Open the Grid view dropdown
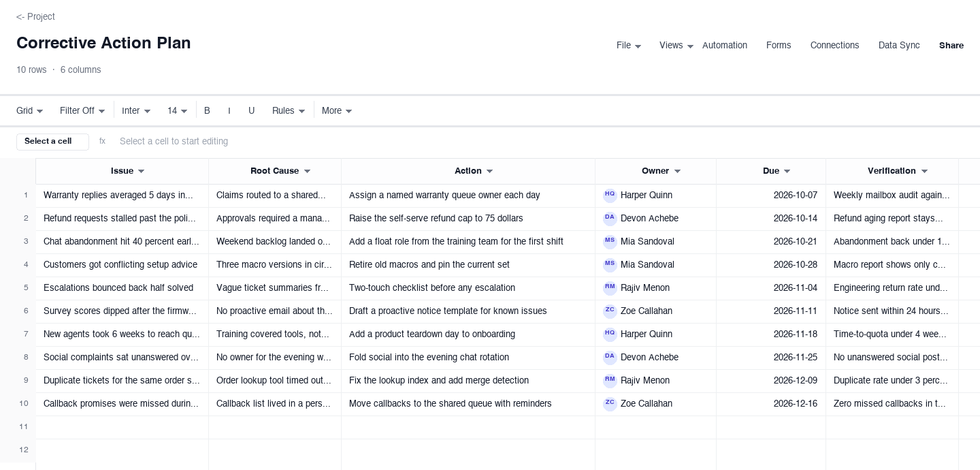Viewport: 980px width, 470px height. point(30,111)
